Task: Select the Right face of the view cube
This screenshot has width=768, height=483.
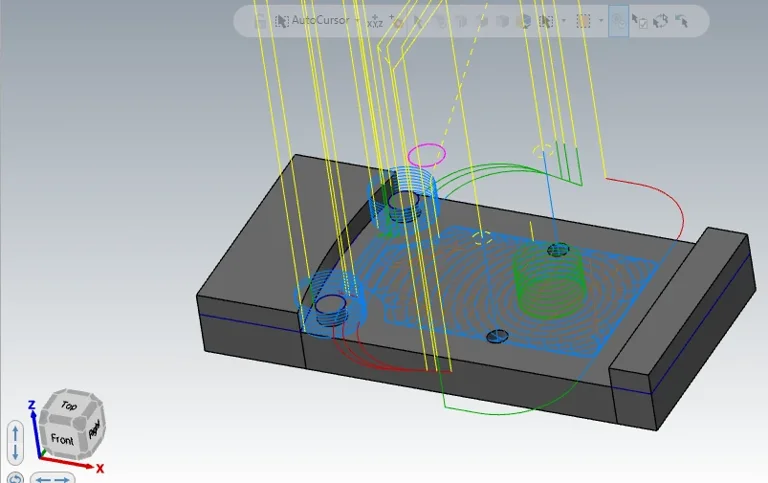Action: coord(94,431)
